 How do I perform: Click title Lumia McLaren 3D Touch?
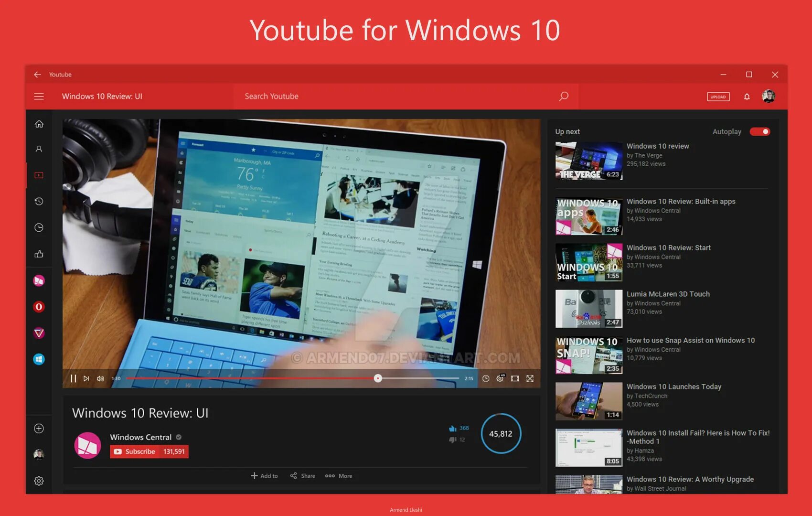pyautogui.click(x=668, y=294)
